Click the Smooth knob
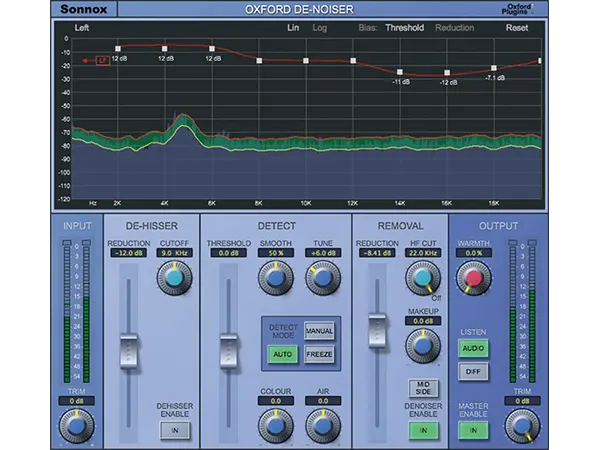Screen dimensions: 600x450 click(x=276, y=278)
